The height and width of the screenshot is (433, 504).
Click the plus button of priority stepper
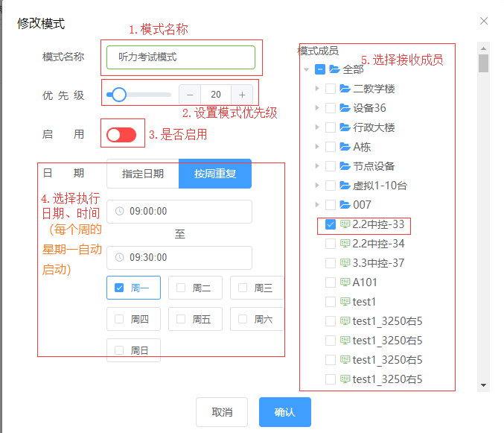[241, 95]
